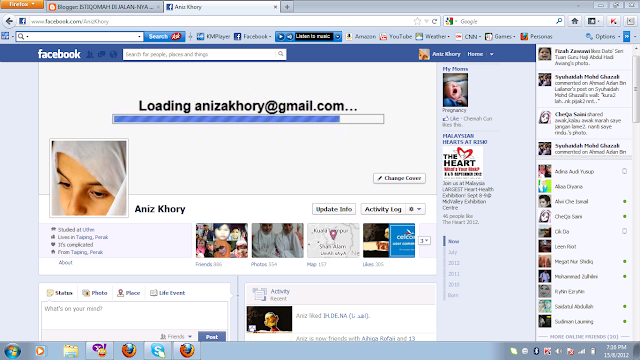Click the Bluetooth tray icon
Image resolution: width=640 pixels, height=360 pixels.
coord(536,351)
